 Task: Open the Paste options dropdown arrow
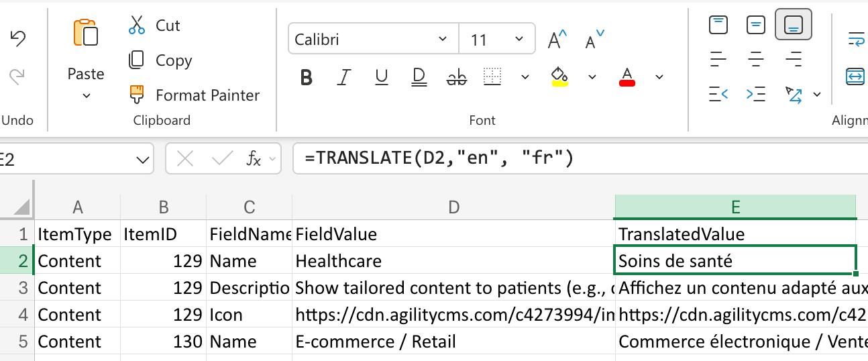(86, 96)
